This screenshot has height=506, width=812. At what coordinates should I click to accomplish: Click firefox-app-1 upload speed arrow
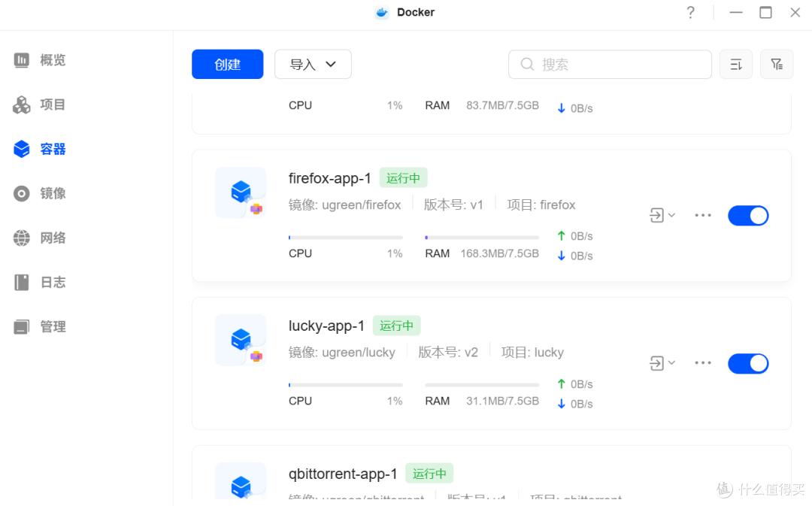[562, 236]
